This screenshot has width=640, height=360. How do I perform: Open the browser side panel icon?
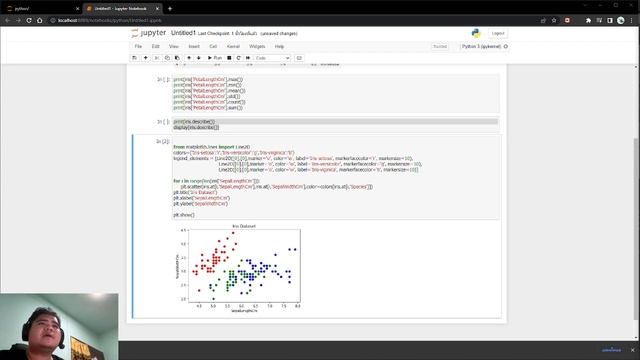tap(610, 20)
